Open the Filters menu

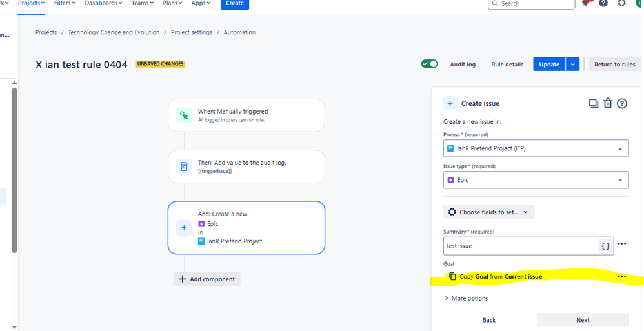click(65, 3)
